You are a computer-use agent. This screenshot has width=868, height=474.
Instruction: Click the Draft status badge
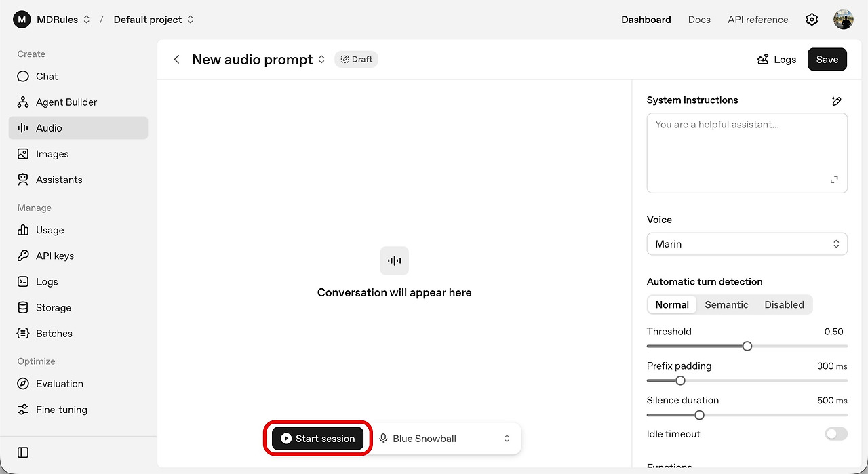coord(356,60)
